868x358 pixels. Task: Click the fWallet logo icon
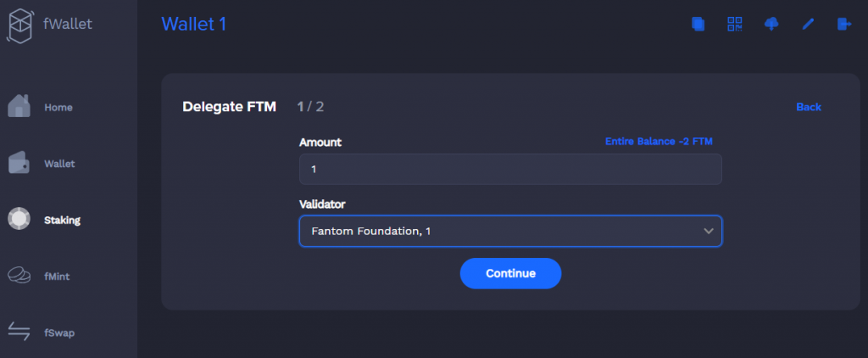pyautogui.click(x=20, y=24)
